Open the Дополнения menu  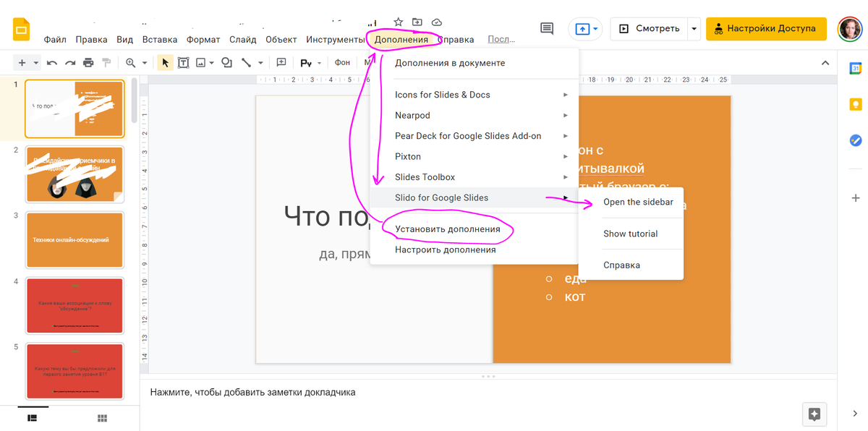(x=401, y=40)
